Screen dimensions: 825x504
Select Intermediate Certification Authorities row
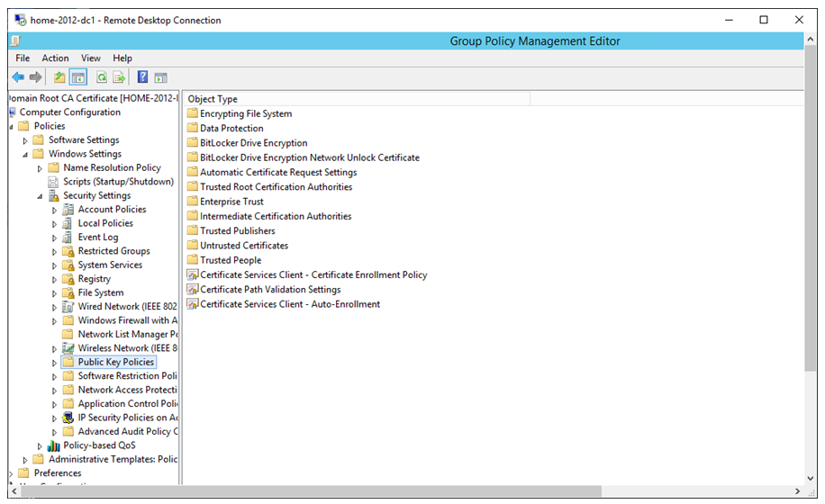coord(276,216)
